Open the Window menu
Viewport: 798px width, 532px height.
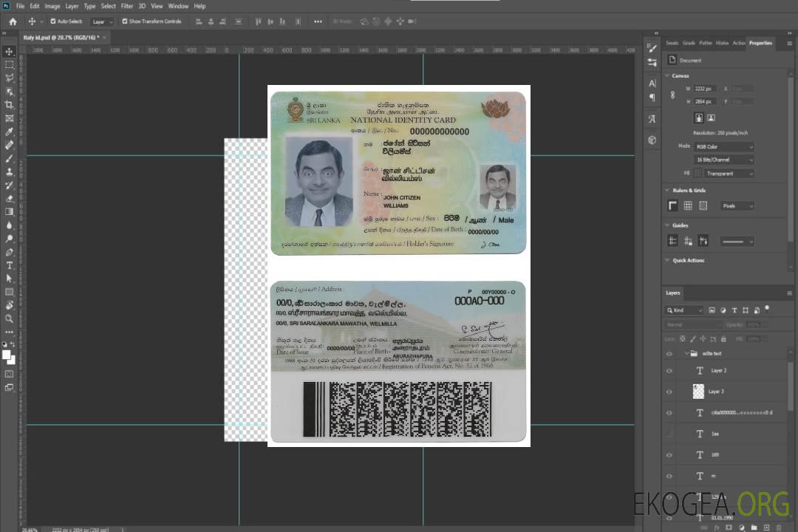click(x=178, y=6)
